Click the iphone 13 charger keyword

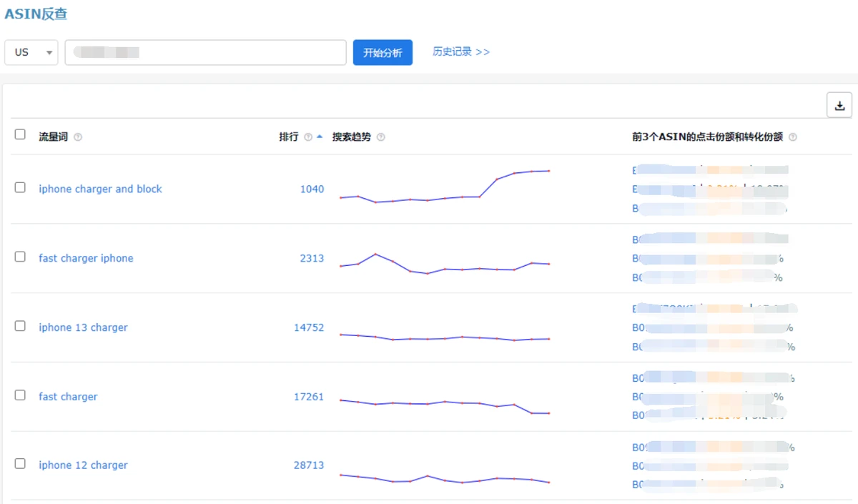click(83, 328)
